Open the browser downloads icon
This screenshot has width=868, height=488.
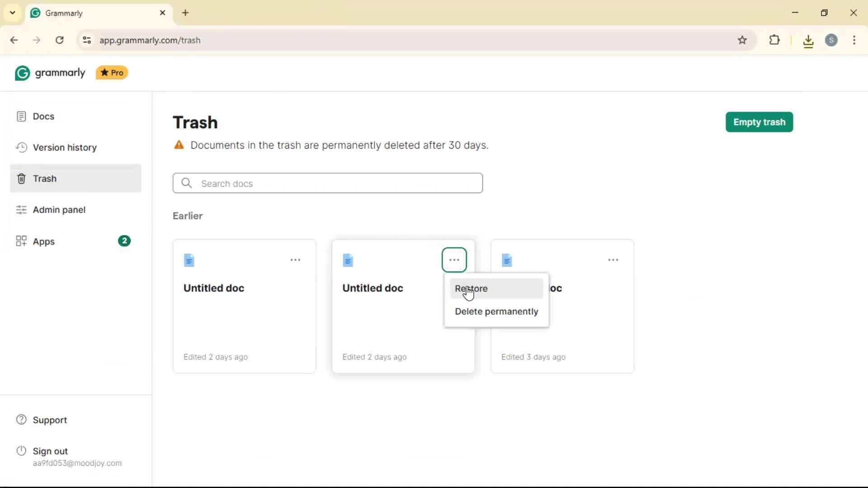pos(808,41)
